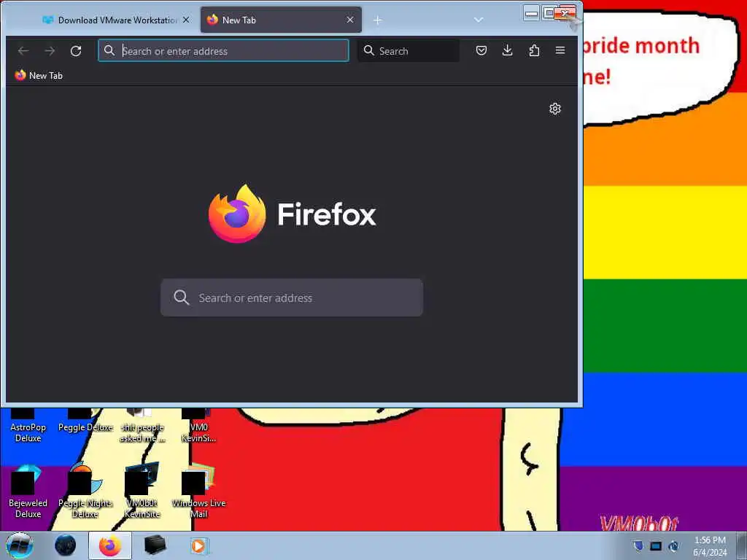Go back one page

click(23, 50)
